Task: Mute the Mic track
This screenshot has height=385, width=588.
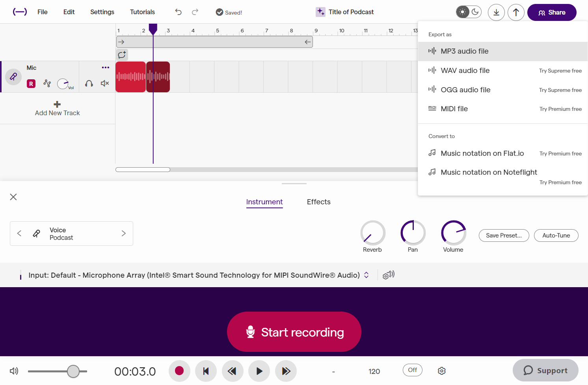Action: (105, 83)
